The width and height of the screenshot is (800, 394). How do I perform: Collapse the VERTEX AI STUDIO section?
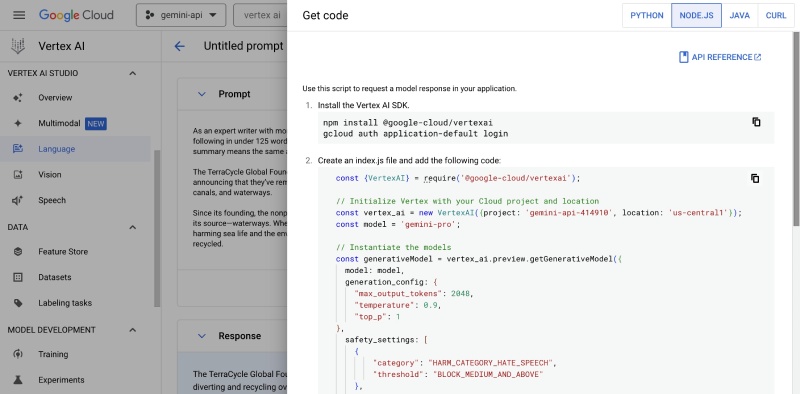point(133,73)
